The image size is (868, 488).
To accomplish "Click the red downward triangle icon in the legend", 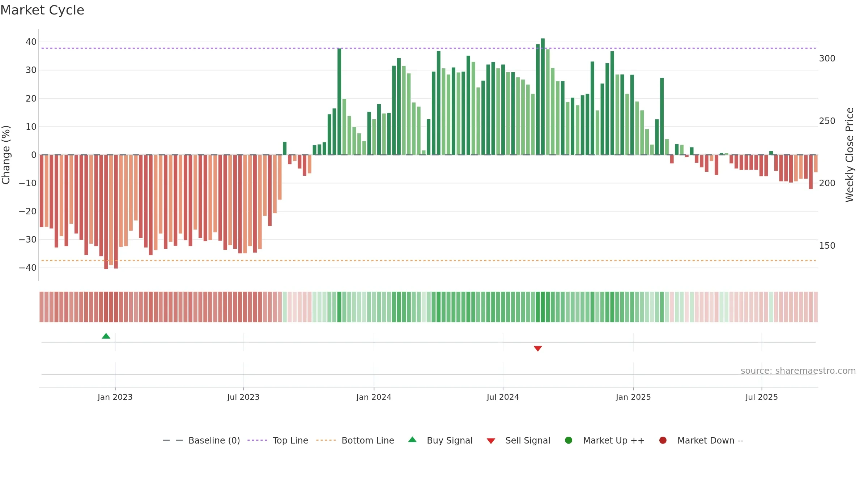I will click(x=491, y=441).
